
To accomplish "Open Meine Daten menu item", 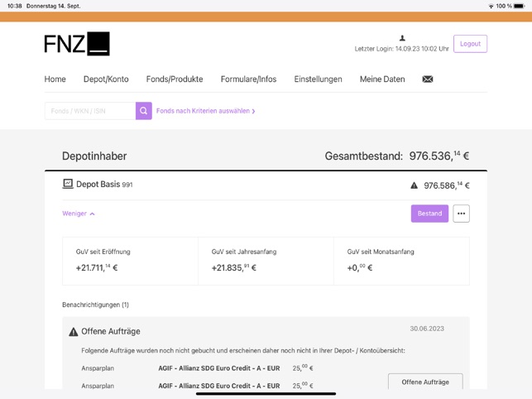I will [382, 79].
